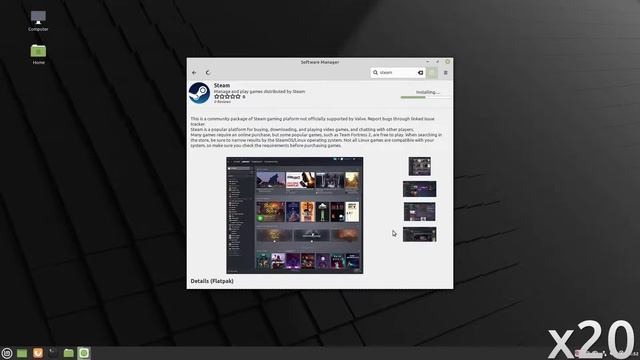Open the main Steam library screenshot
Screen dimensions: 640x360
coord(295,215)
